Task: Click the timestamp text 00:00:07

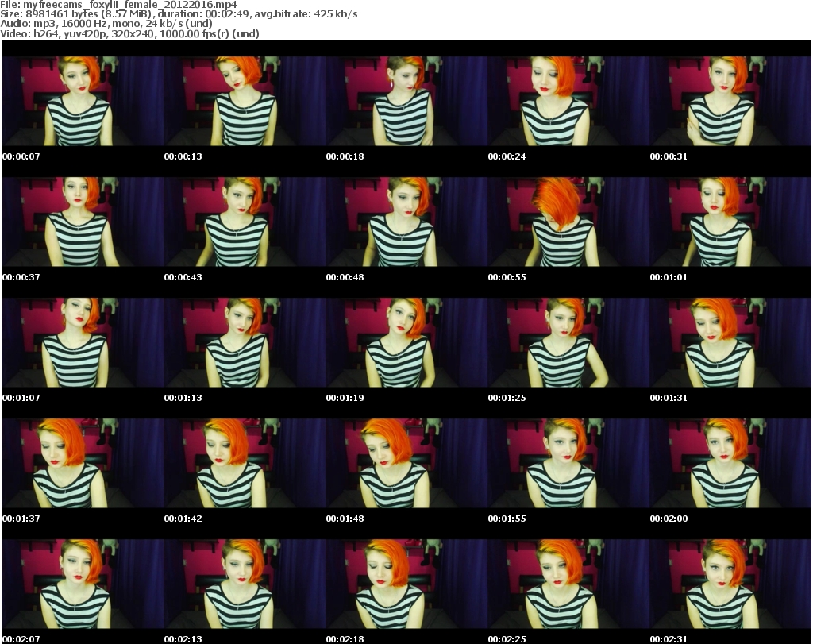Action: point(21,156)
